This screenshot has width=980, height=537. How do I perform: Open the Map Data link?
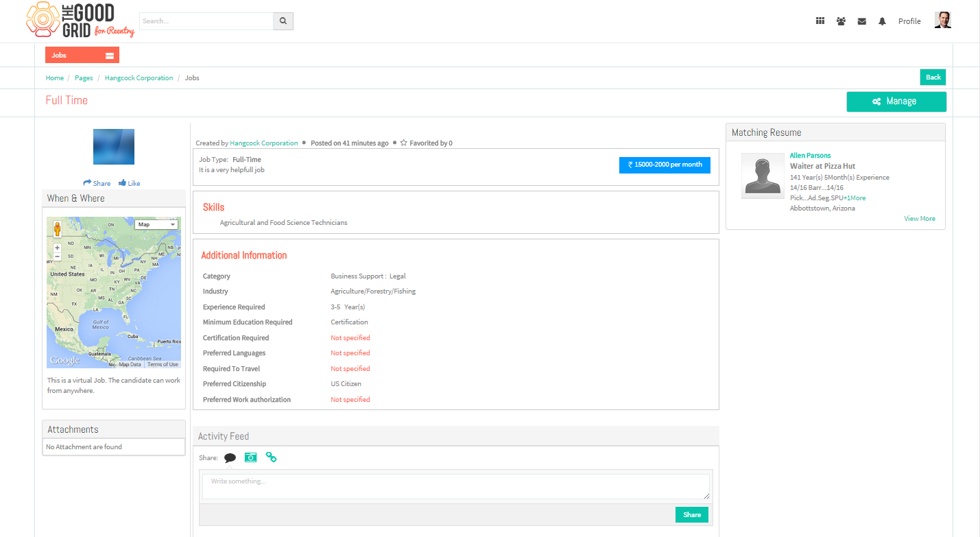tap(130, 365)
